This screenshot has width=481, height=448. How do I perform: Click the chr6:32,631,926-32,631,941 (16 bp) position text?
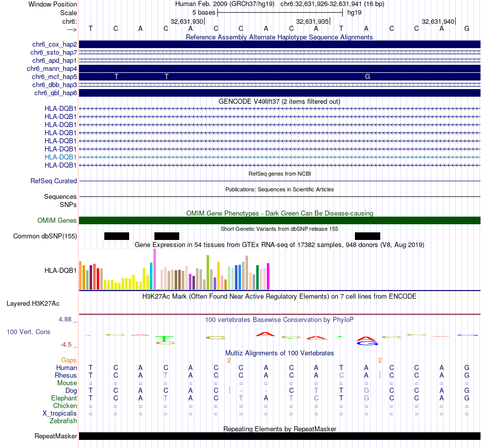(332, 4)
